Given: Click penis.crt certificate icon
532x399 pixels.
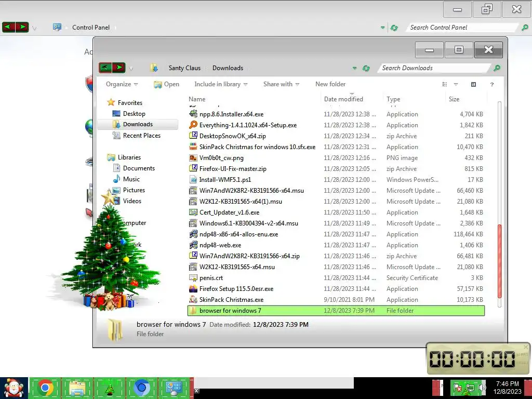Looking at the screenshot, I should (x=193, y=277).
